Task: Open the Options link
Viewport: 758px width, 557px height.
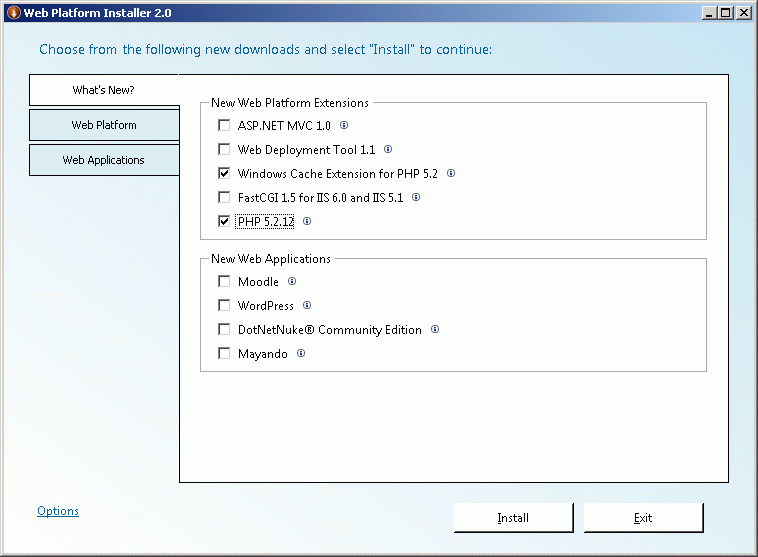Action: (x=58, y=511)
